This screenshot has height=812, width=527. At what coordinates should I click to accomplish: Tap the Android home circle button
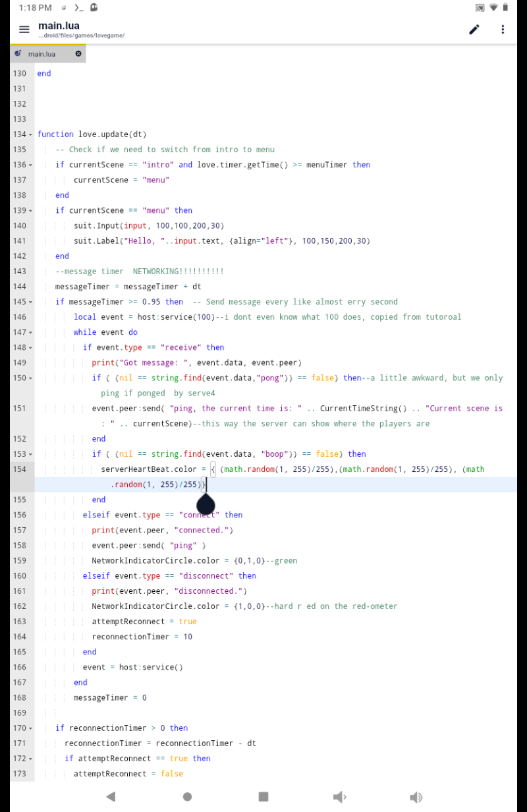tap(187, 797)
